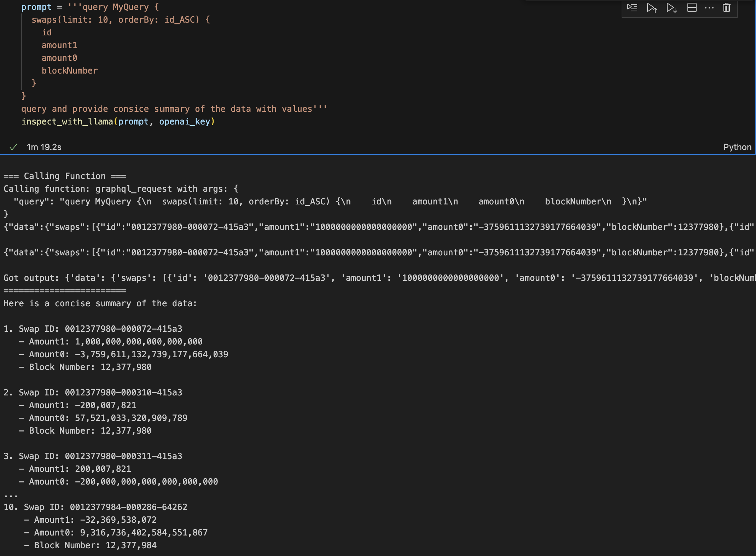Click the 1m 19.2s execution time

[x=44, y=147]
